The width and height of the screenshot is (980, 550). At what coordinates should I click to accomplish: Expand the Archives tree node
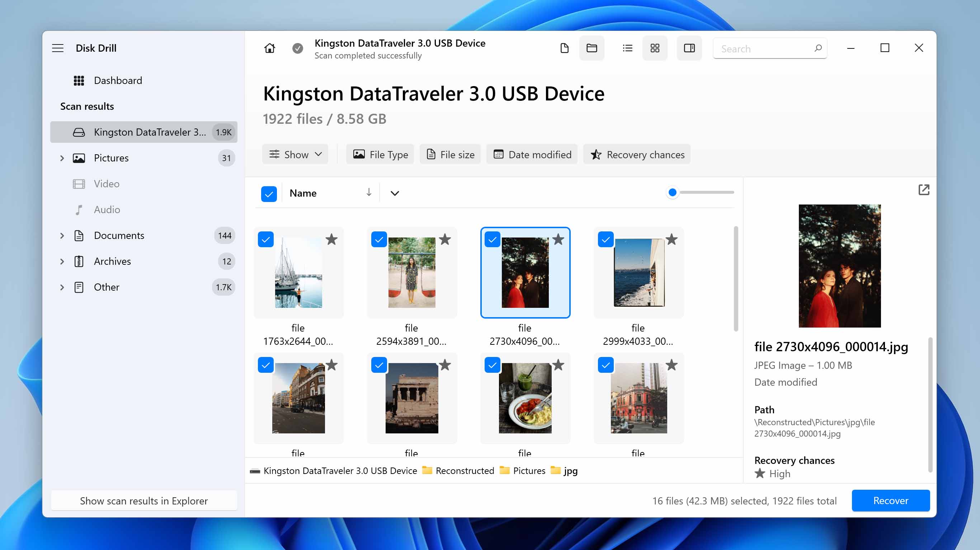(62, 262)
